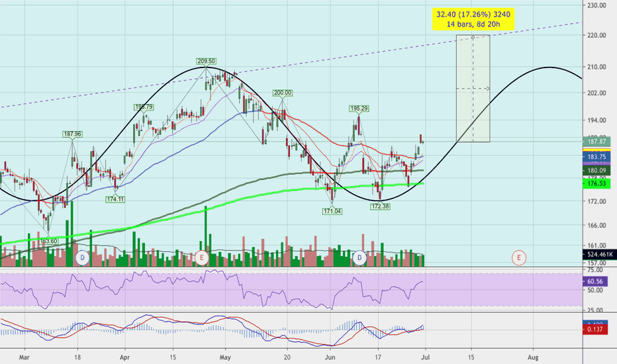This screenshot has height=364, width=617.
Task: Click the 202.00 price axis label
Action: pyautogui.click(x=597, y=93)
